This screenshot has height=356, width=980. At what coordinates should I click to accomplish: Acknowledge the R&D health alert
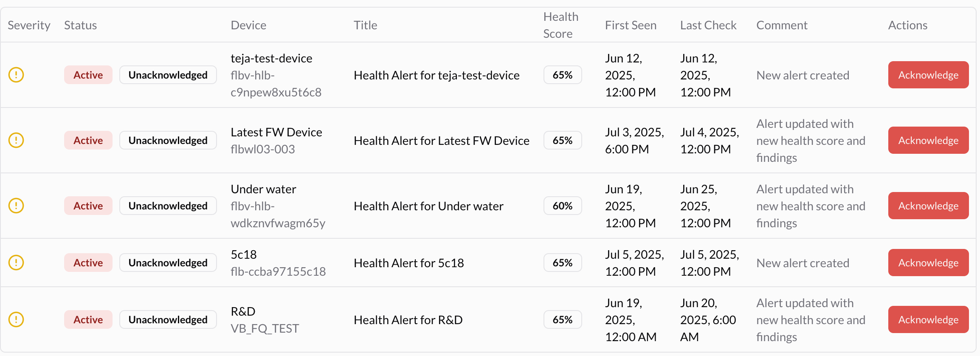(x=928, y=319)
